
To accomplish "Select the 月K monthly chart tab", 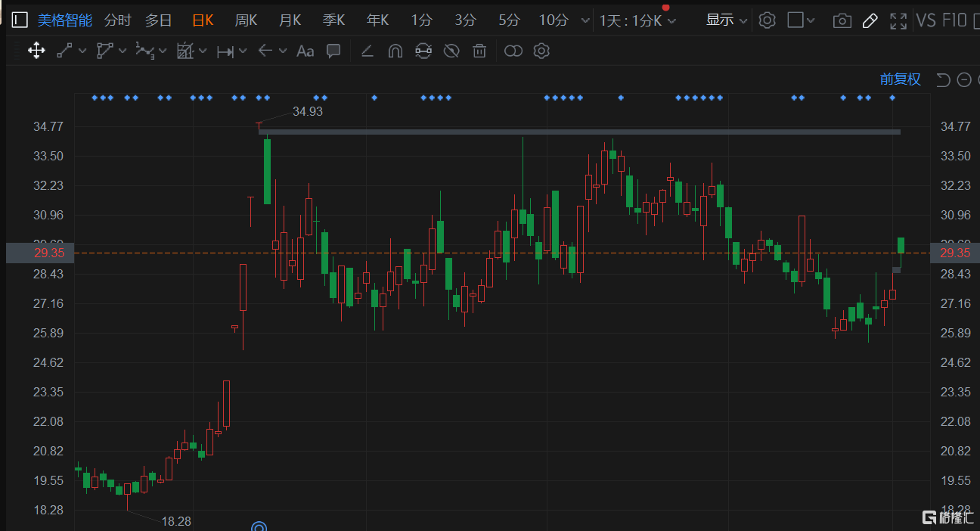I will click(x=290, y=20).
